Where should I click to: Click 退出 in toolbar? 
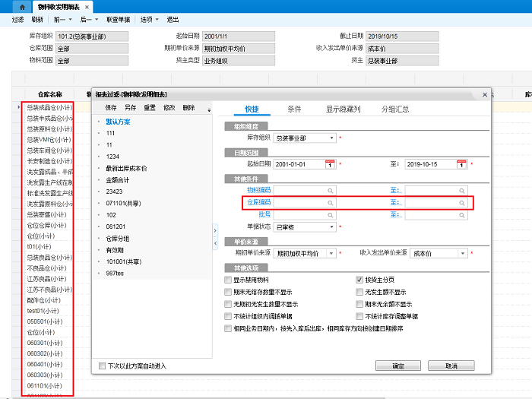point(173,20)
